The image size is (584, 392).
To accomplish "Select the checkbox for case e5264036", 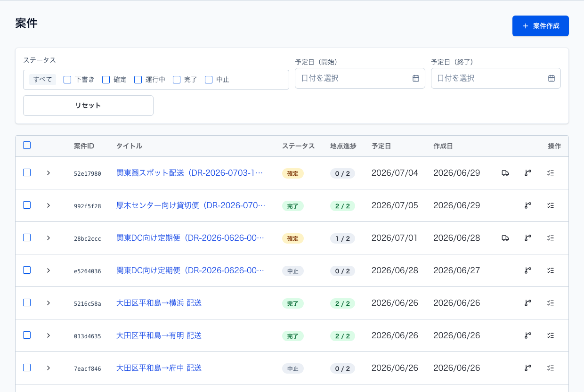I will coord(27,270).
